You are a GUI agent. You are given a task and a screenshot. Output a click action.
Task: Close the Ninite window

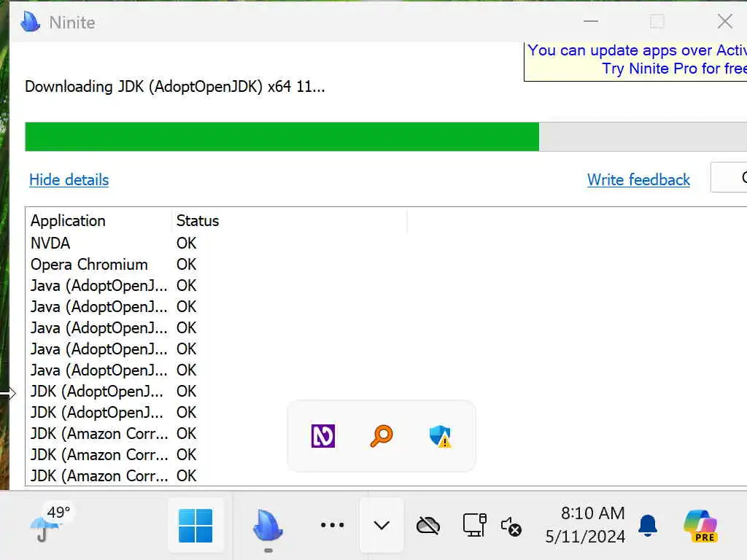(725, 21)
